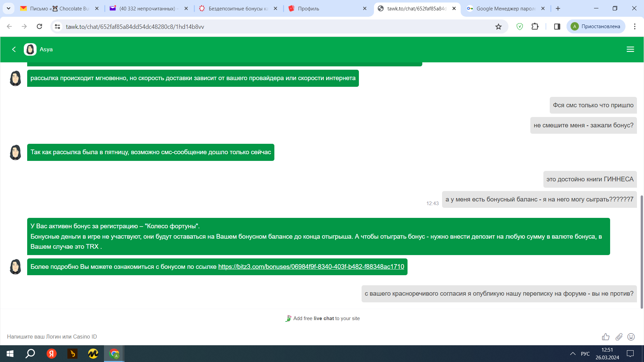Open Yandex browser from taskbar
644x362 pixels.
(x=51, y=354)
